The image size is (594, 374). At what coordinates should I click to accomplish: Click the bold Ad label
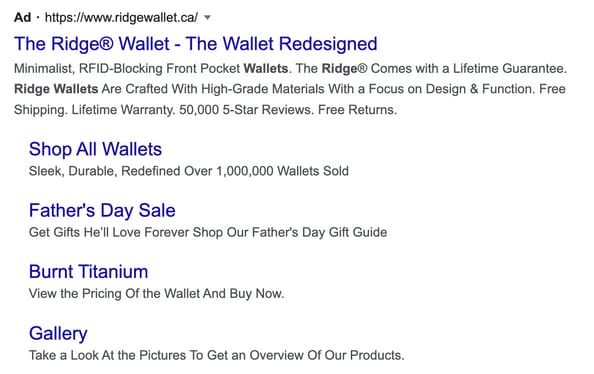(22, 17)
